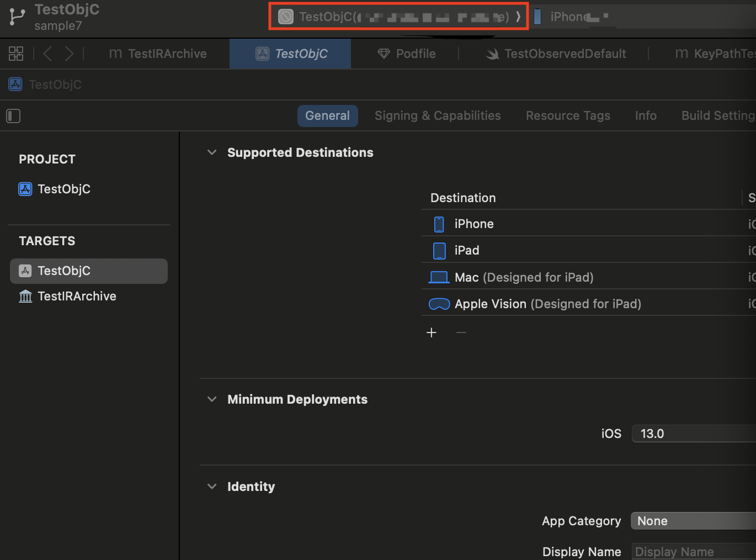Add a supported destination with plus

[x=432, y=332]
